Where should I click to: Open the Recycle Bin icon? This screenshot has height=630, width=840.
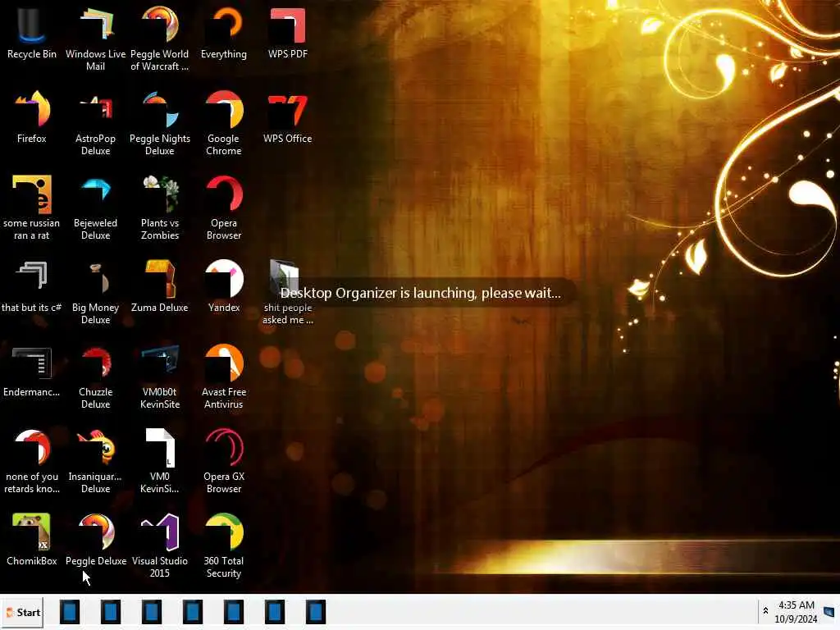click(32, 33)
